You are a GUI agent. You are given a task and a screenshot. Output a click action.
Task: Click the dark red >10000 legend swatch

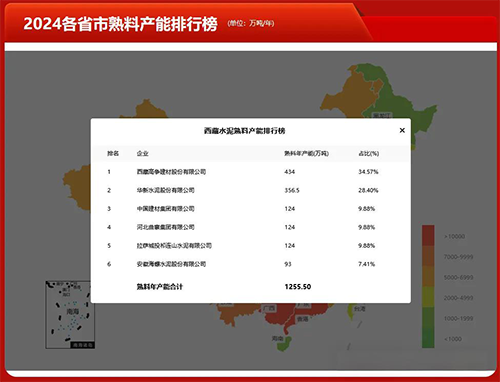tap(428, 235)
